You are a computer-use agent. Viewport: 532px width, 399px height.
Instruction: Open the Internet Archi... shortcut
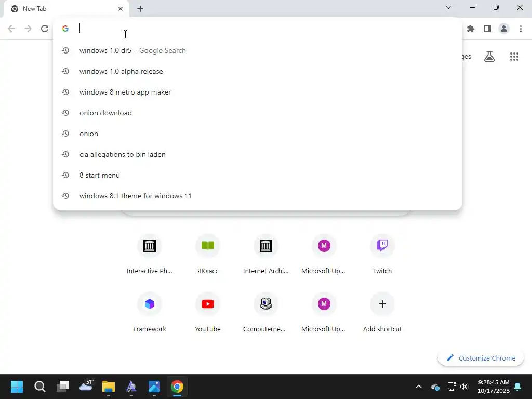265,255
